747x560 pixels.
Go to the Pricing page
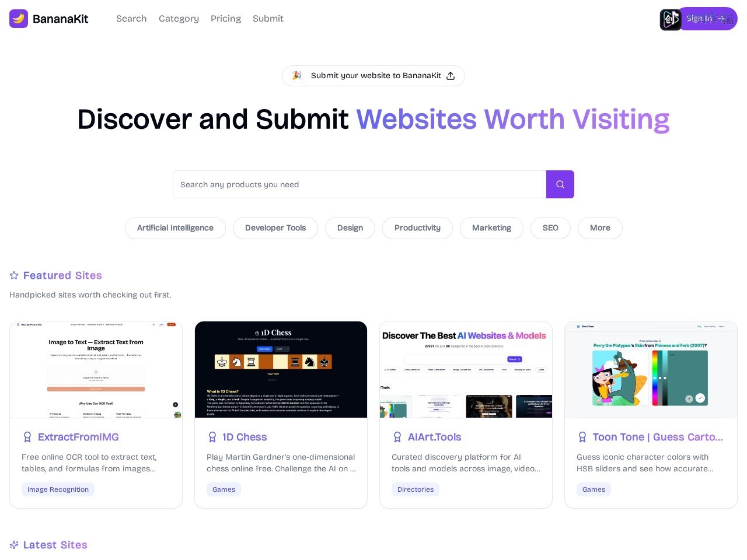(226, 19)
